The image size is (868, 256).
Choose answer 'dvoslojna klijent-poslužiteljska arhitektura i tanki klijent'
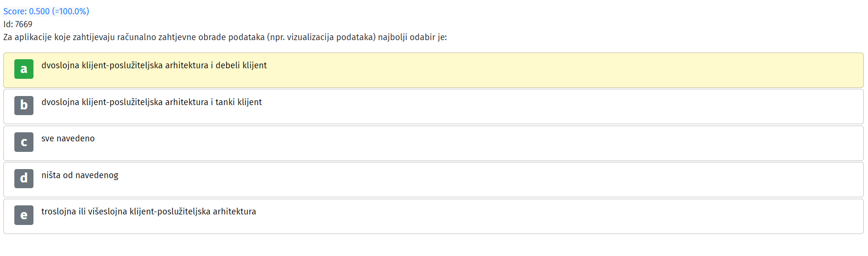pyautogui.click(x=152, y=102)
